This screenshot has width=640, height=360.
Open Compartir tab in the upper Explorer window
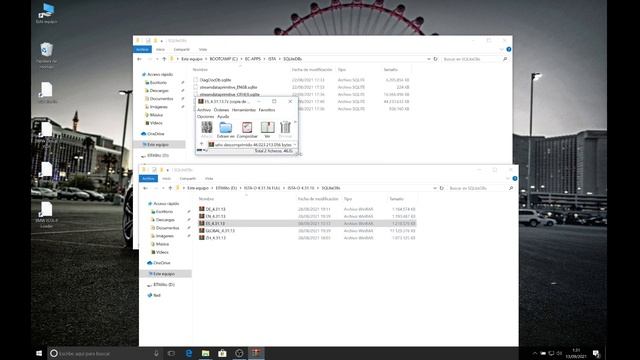[181, 49]
